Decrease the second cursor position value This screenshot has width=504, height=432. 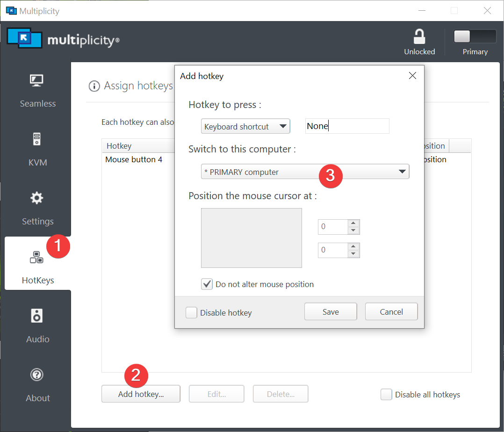pos(353,254)
